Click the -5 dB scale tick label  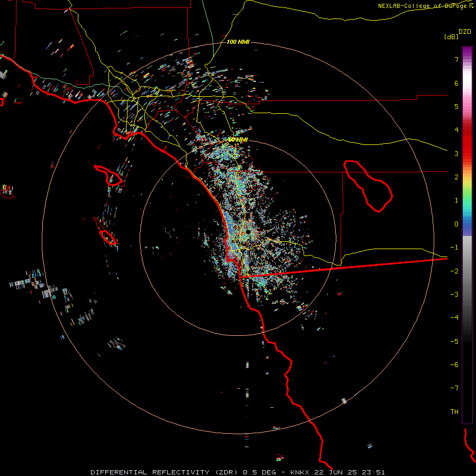454,342
